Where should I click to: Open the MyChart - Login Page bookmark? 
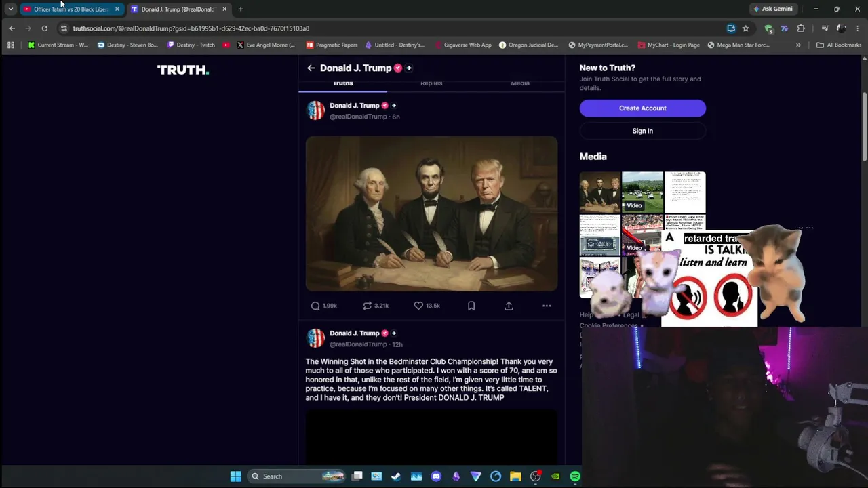[669, 45]
